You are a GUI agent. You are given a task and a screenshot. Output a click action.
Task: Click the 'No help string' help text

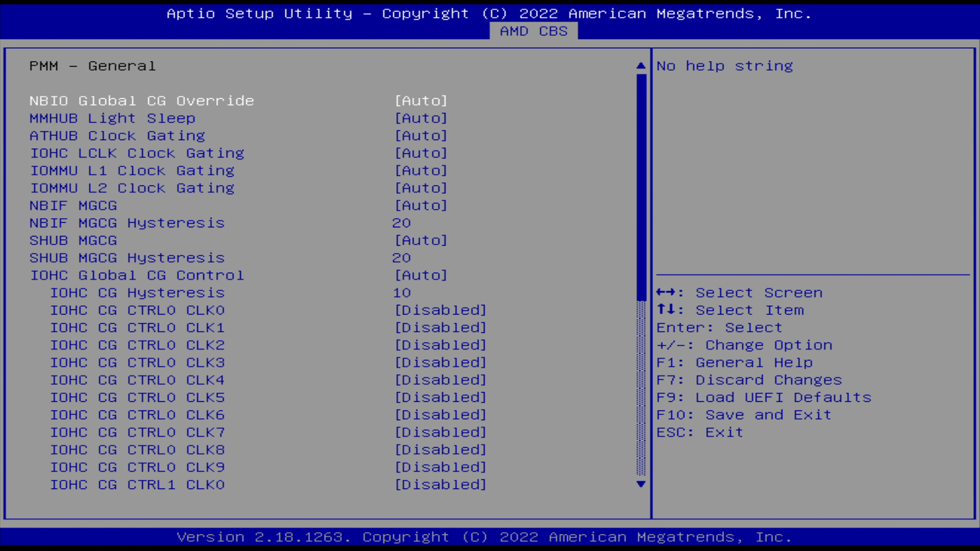725,66
